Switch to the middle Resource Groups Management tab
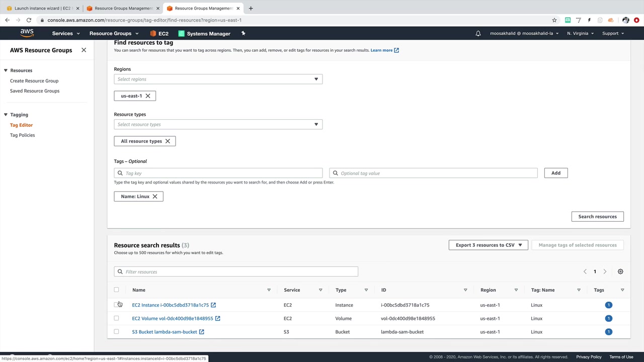Image resolution: width=644 pixels, height=362 pixels. coord(123,8)
